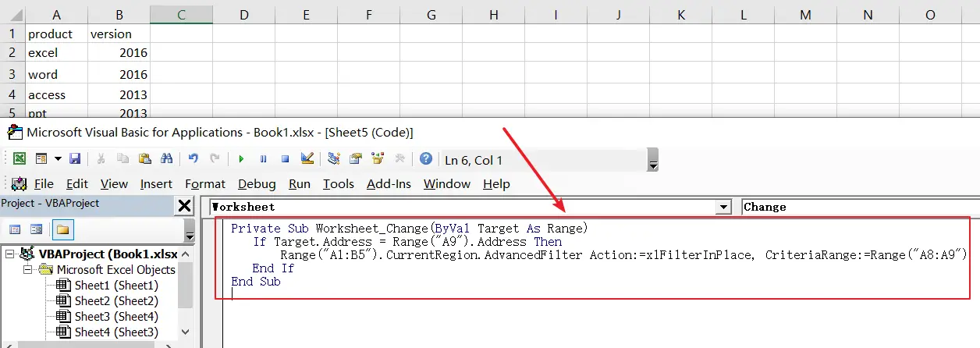Click the VBA icon left of File menu
This screenshot has height=348, width=980.
point(19,184)
